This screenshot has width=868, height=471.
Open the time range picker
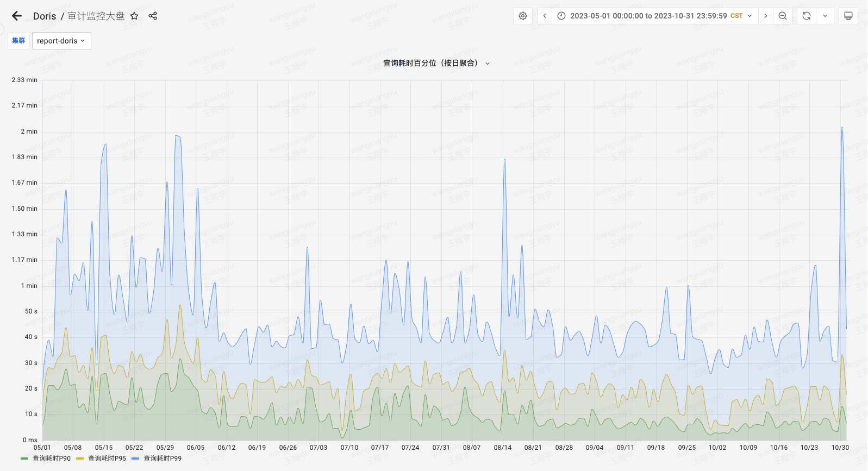[x=655, y=16]
